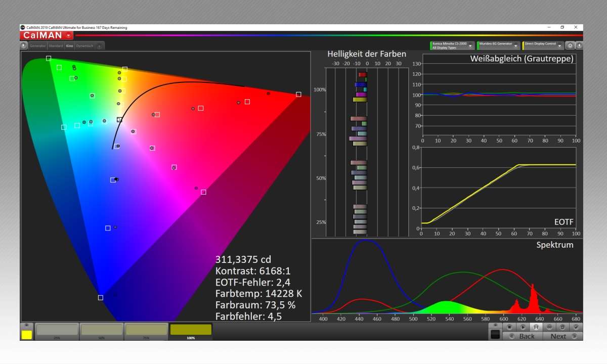Switch to the Standard tab
607x364 pixels.
(x=56, y=46)
